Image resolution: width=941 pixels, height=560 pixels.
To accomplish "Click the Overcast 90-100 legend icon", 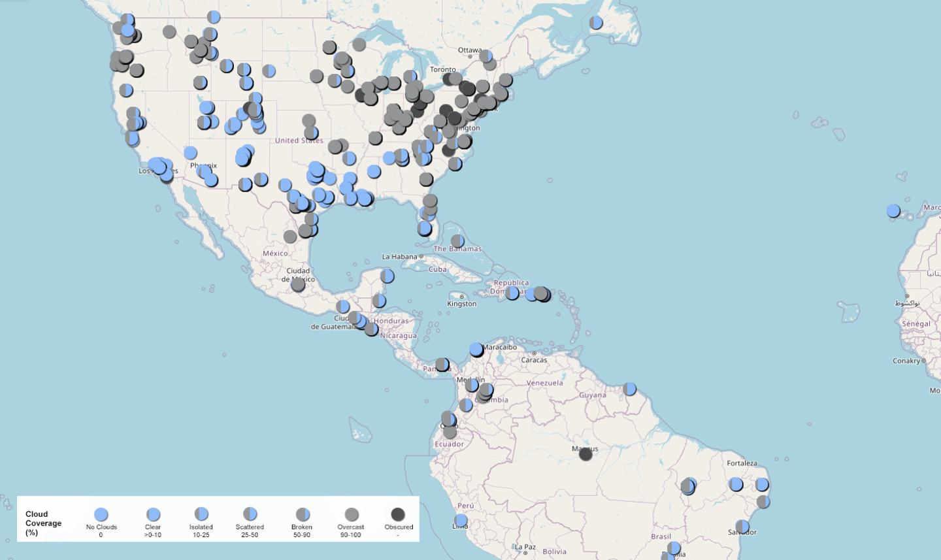I will 352,515.
